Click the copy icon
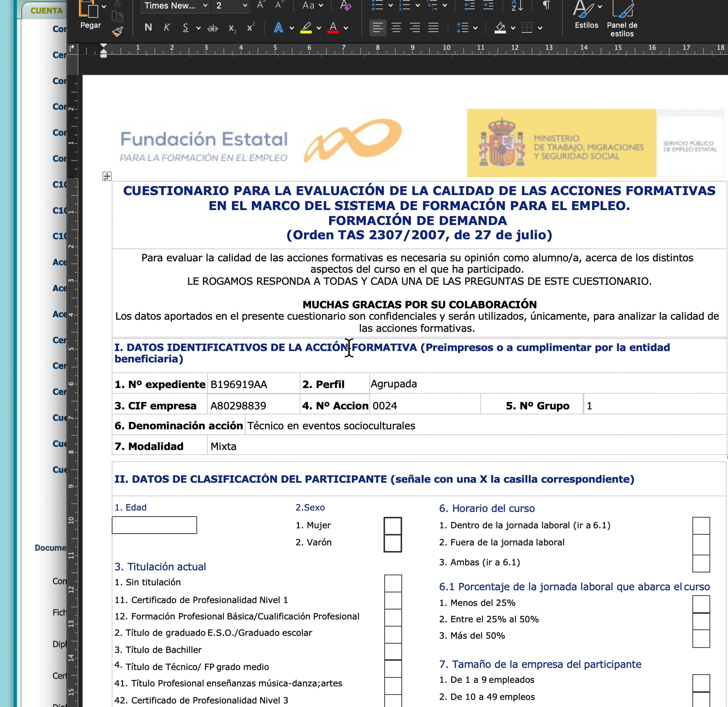The height and width of the screenshot is (707, 728). (x=117, y=17)
